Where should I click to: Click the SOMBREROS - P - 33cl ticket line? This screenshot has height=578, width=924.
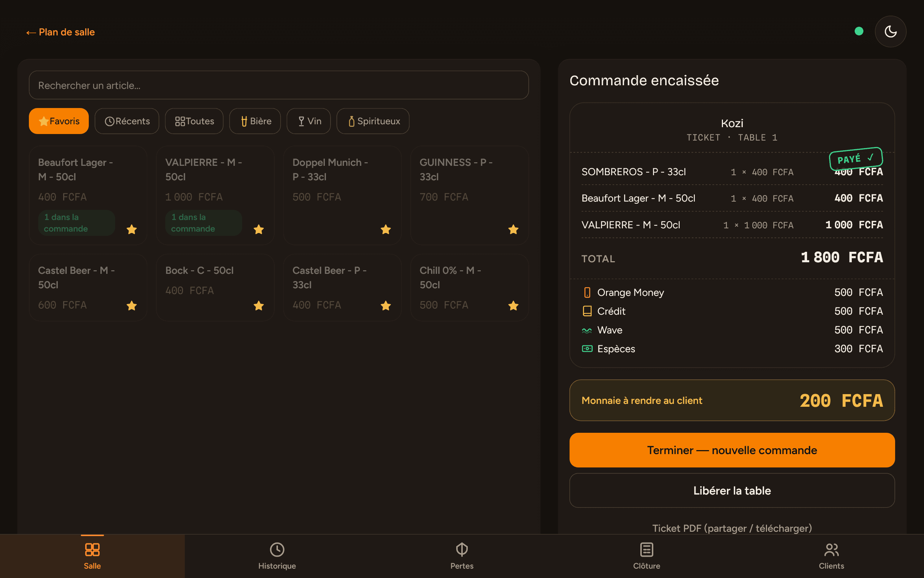tap(732, 172)
